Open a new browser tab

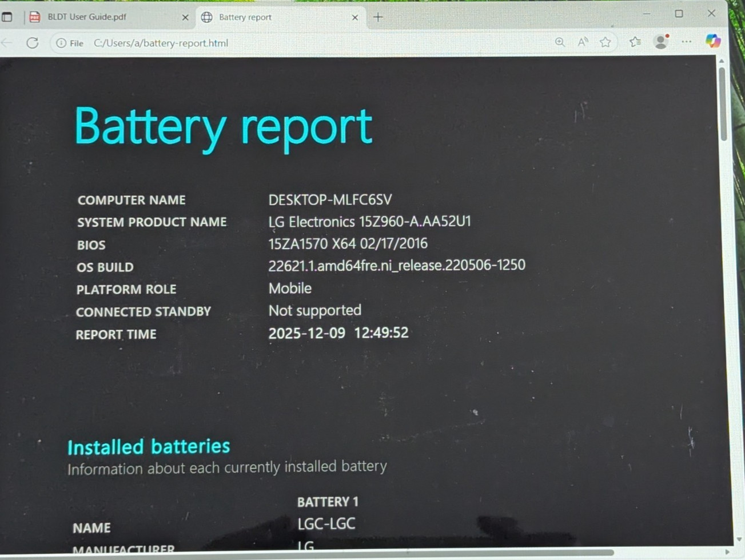(378, 17)
